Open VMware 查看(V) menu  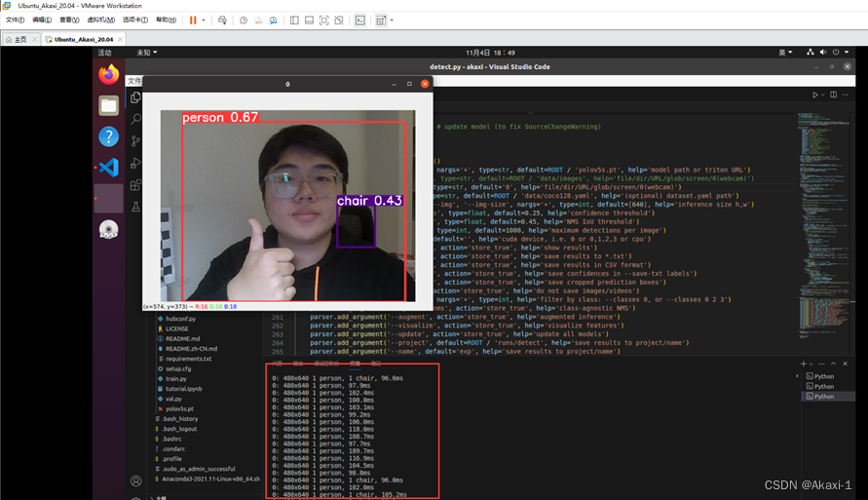coord(69,19)
